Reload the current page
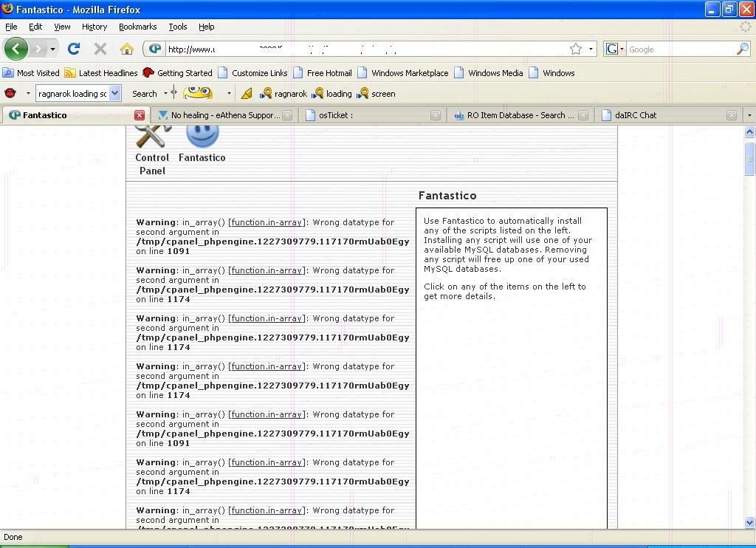Viewport: 756px width, 548px height. coord(74,49)
